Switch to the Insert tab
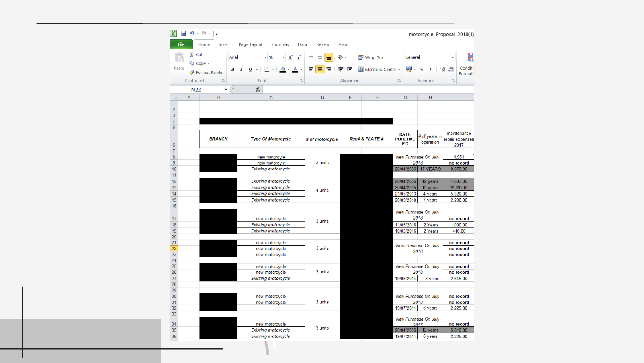644x363 pixels. (x=224, y=44)
